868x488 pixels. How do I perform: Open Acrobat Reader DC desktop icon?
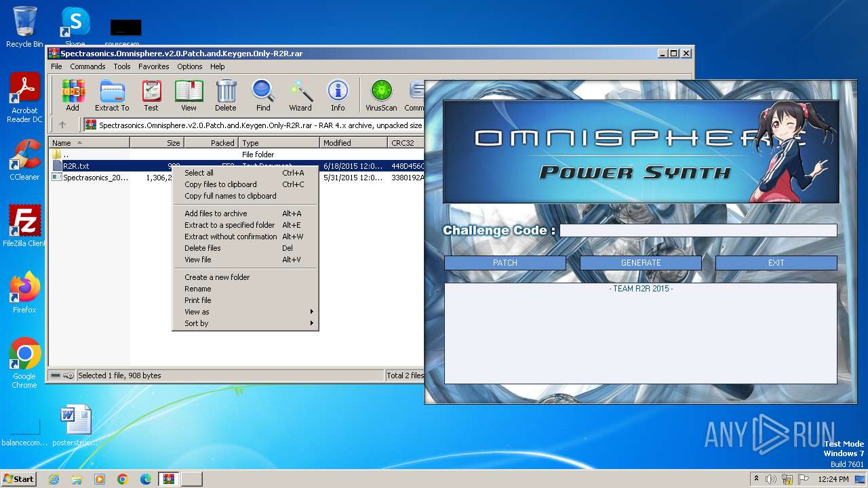click(24, 98)
